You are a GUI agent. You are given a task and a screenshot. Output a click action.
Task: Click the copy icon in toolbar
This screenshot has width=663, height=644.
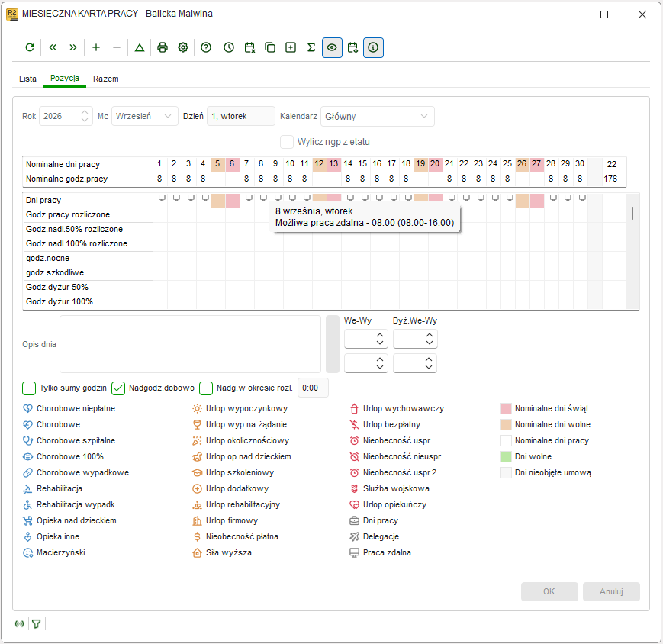[x=270, y=47]
